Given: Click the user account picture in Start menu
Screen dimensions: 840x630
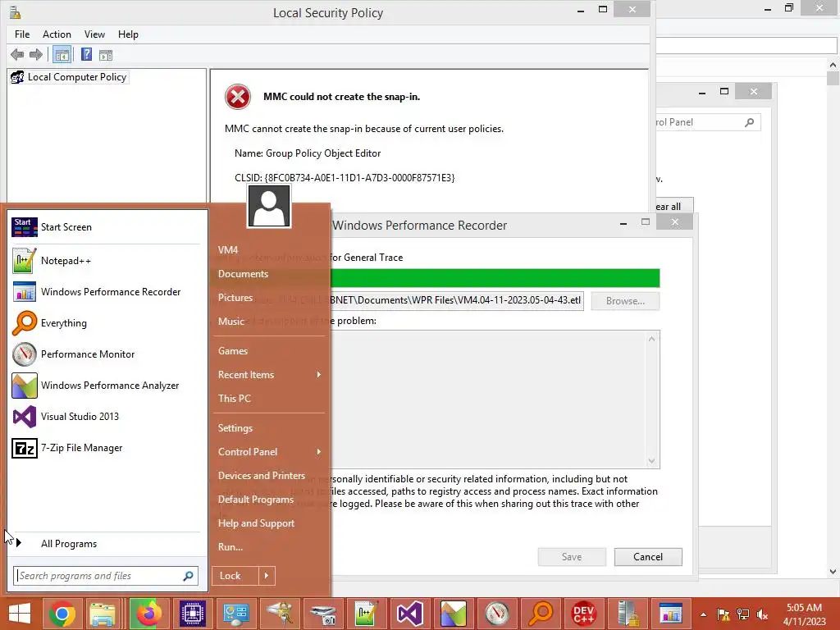Looking at the screenshot, I should coord(269,206).
